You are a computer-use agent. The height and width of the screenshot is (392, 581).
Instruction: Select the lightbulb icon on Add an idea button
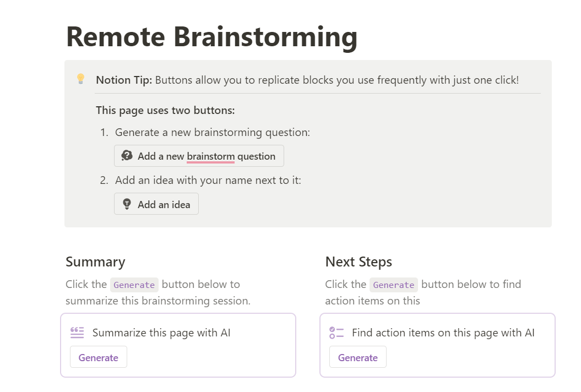click(x=128, y=204)
